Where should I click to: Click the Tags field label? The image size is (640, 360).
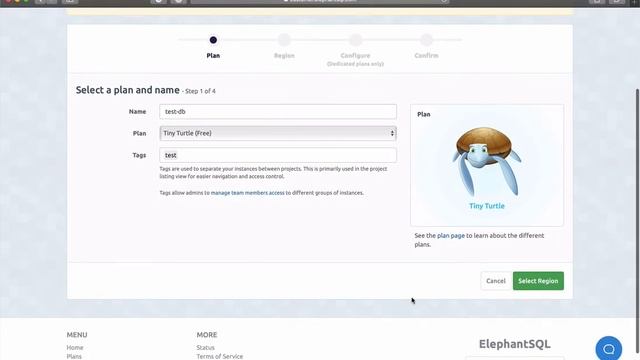click(x=139, y=155)
